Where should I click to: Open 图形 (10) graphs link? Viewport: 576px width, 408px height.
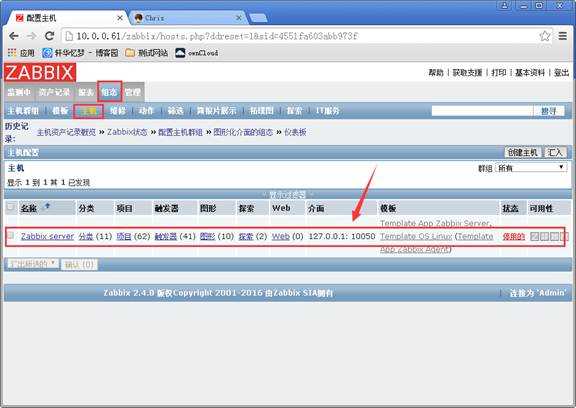208,236
